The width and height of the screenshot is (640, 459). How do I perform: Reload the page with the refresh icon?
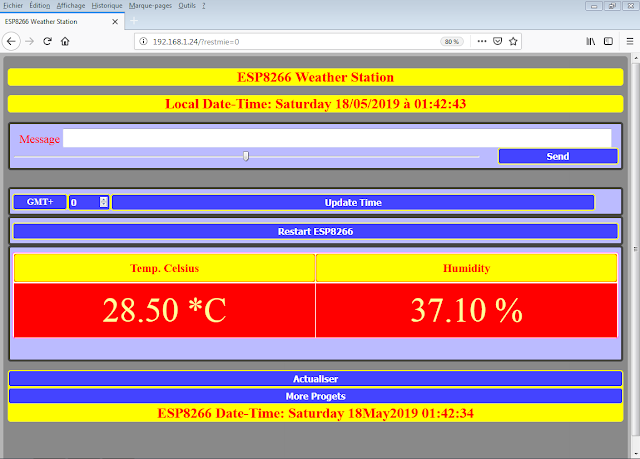click(47, 41)
